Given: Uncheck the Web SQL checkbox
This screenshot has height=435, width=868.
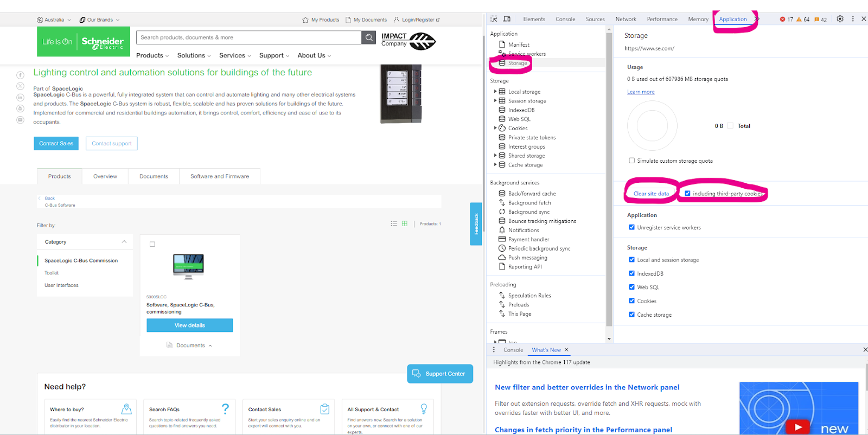Looking at the screenshot, I should 631,287.
